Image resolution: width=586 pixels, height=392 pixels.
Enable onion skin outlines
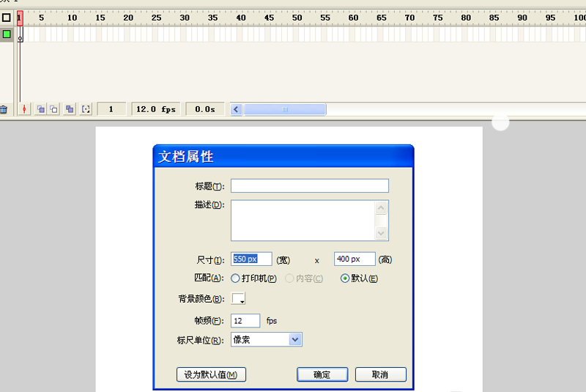[x=53, y=109]
